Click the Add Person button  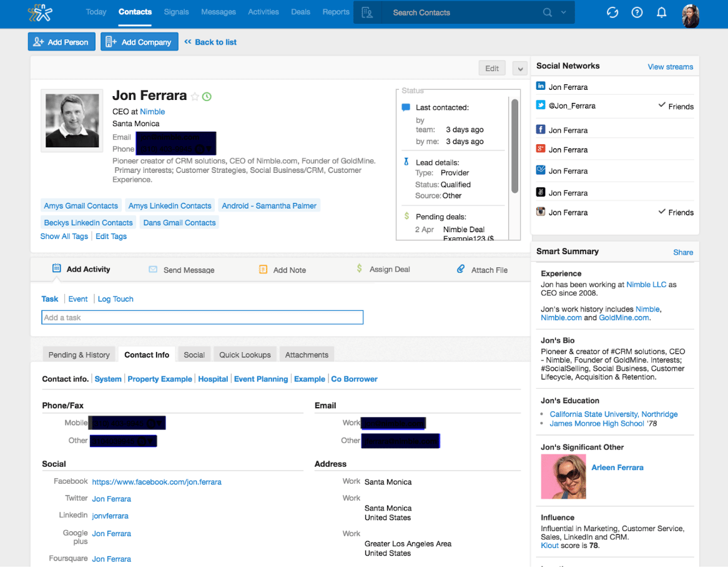tap(61, 42)
